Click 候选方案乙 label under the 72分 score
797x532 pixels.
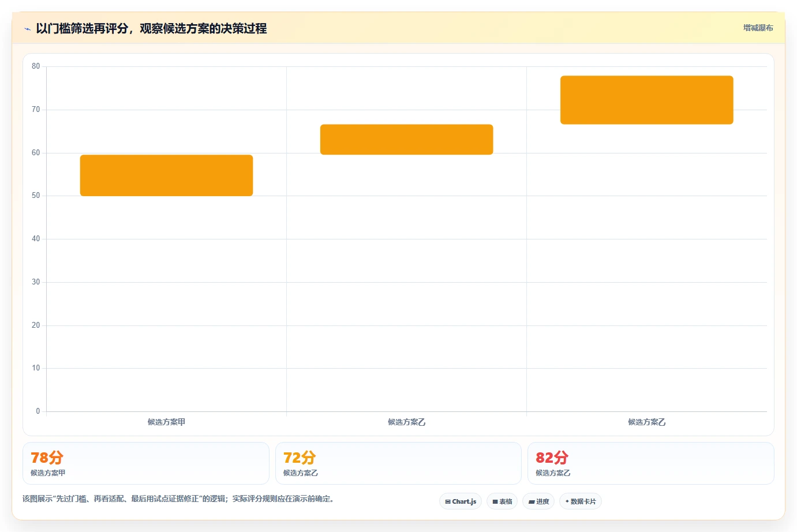(x=301, y=473)
